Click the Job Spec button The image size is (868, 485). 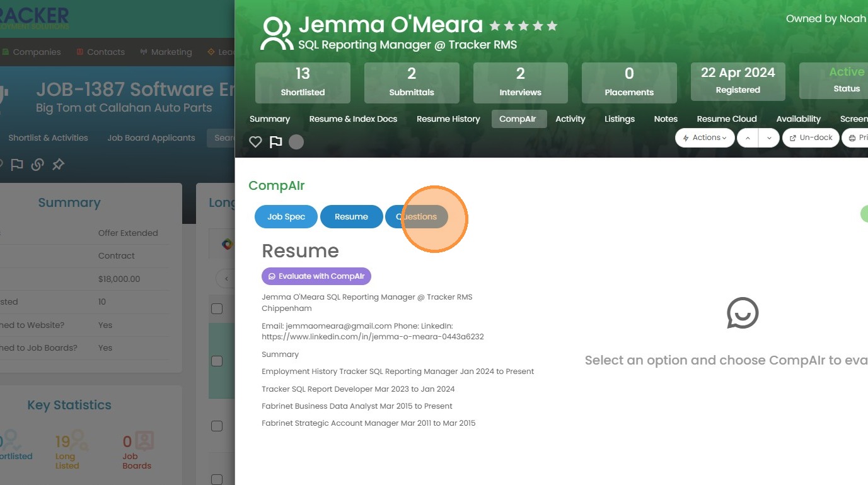(286, 216)
